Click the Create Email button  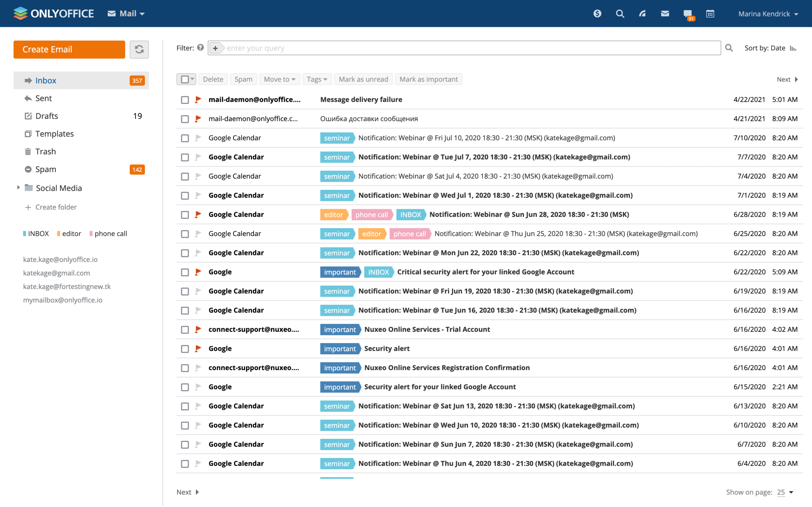[69, 49]
